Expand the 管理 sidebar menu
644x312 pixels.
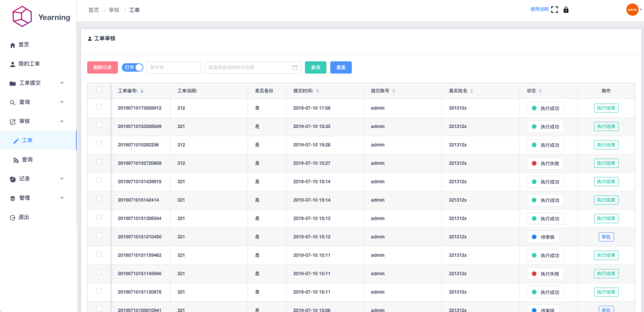pos(38,198)
